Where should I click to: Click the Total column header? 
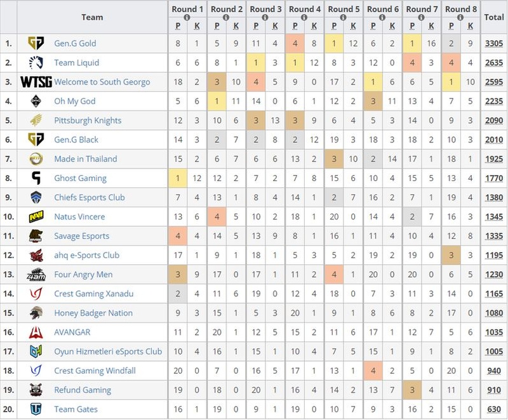pos(494,17)
